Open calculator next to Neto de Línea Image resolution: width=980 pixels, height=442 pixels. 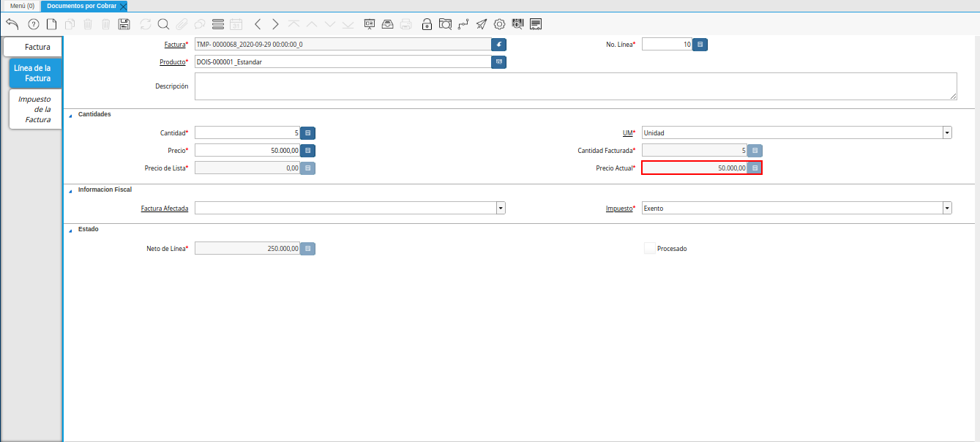[x=308, y=249]
